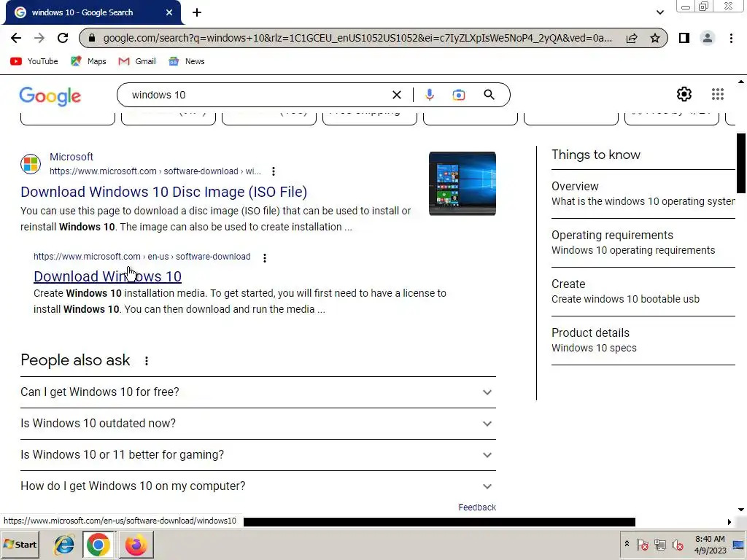Click the Feedback link
The width and height of the screenshot is (747, 560).
coord(477,507)
